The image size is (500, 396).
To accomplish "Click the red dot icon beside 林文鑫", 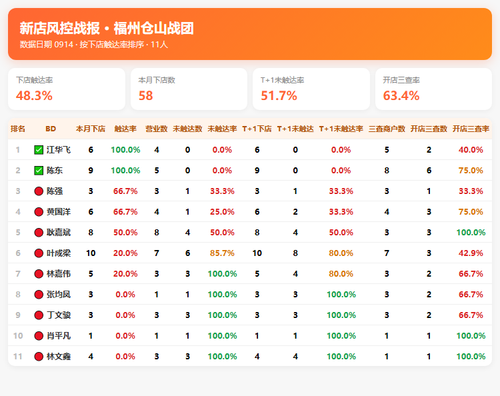I will 39,357.
